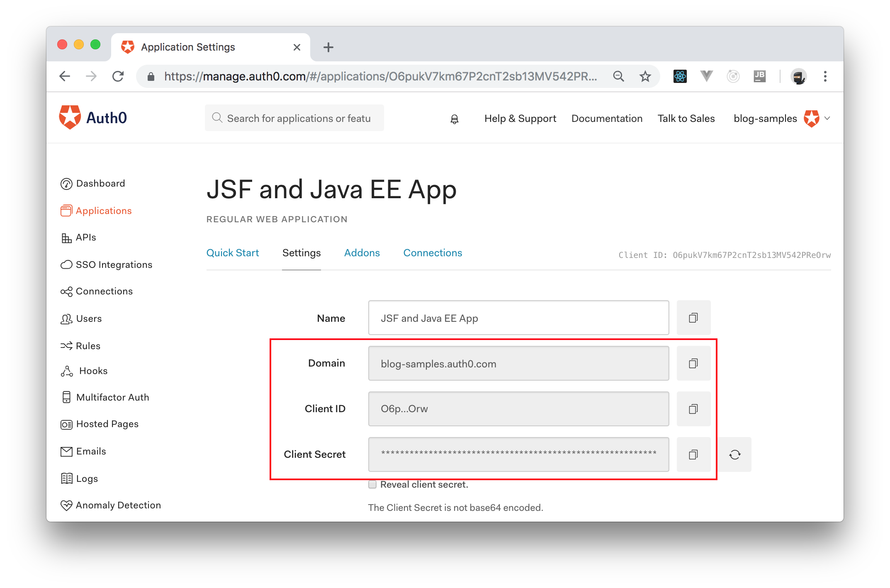Viewport: 890px width, 588px height.
Task: Click the application Name input field
Action: [518, 318]
